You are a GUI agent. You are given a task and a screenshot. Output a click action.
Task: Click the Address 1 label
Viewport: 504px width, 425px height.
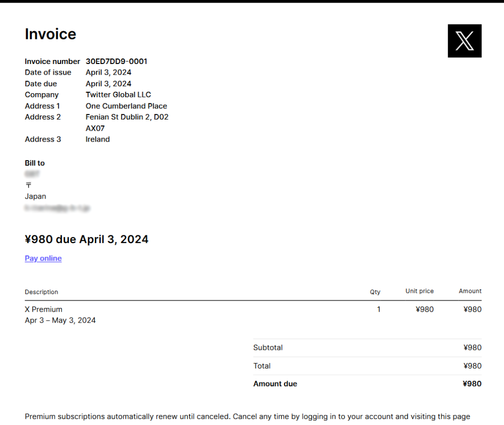tap(42, 106)
